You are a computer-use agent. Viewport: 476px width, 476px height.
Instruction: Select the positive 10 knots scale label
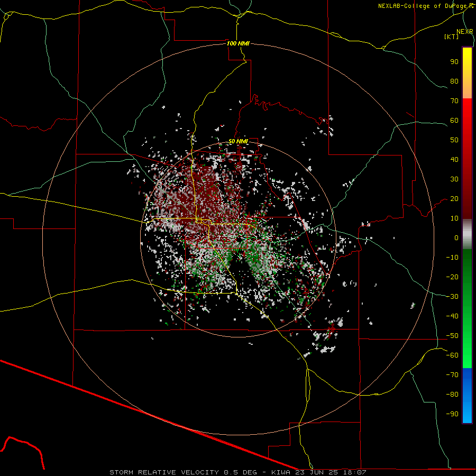[x=454, y=218]
